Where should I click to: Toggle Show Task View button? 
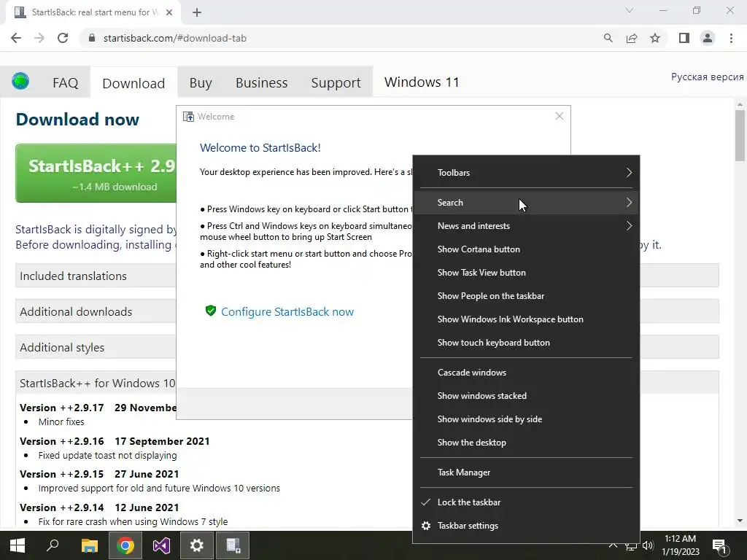pos(527,273)
